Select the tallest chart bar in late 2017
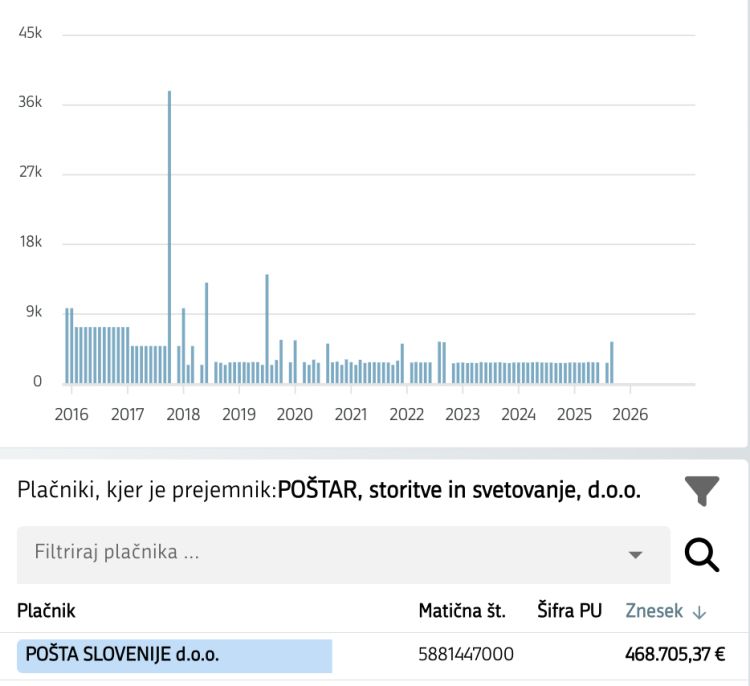The width and height of the screenshot is (750, 686). [169, 237]
